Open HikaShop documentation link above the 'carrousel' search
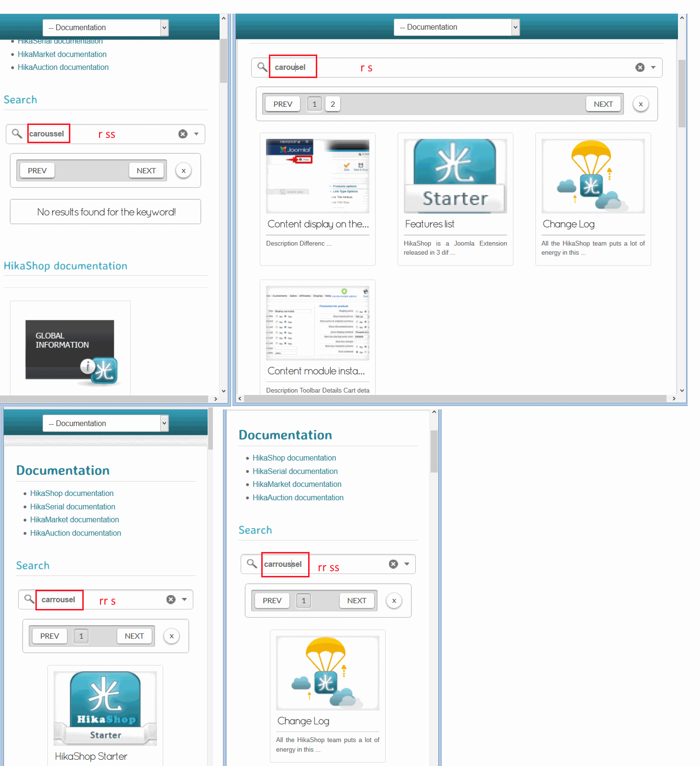700x766 pixels. click(72, 493)
